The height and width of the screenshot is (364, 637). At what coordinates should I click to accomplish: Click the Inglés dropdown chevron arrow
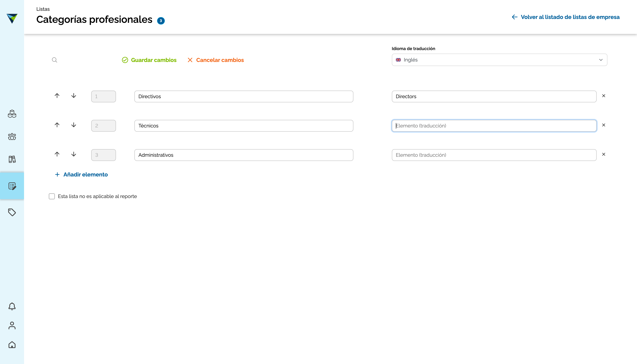pos(601,60)
